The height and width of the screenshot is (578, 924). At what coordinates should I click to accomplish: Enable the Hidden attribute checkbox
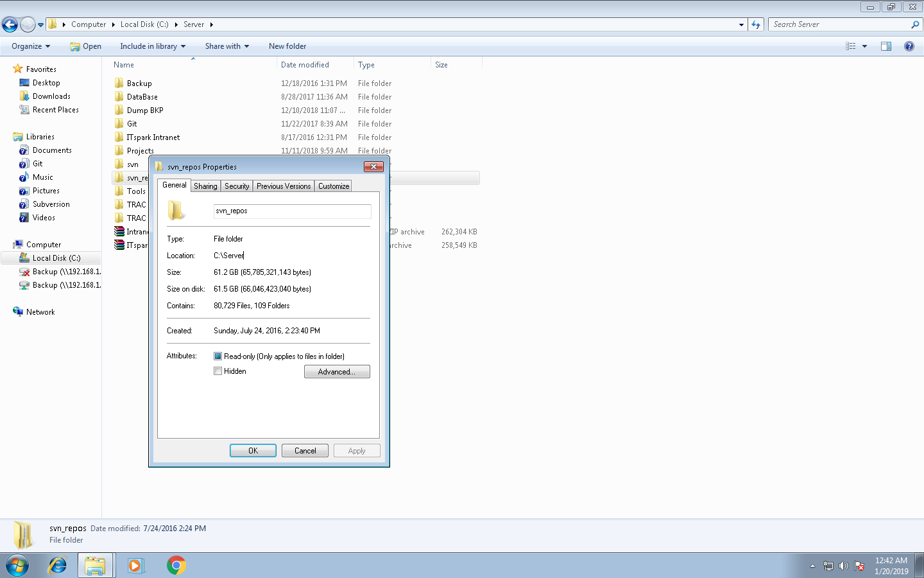(218, 371)
